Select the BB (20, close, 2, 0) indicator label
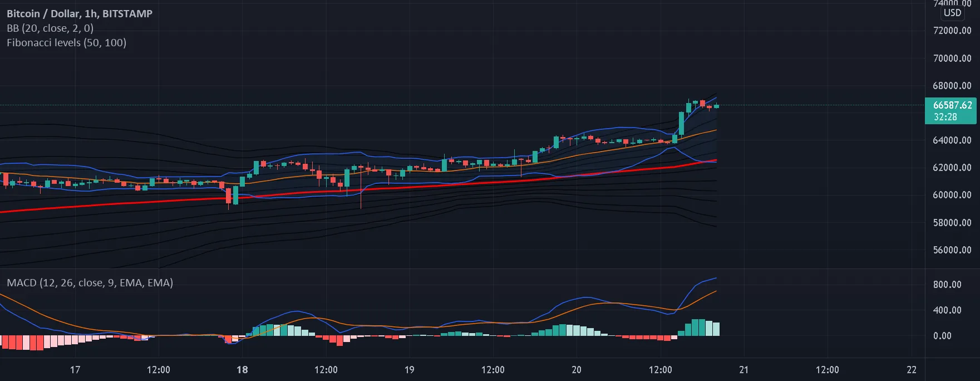980x381 pixels. pos(50,28)
